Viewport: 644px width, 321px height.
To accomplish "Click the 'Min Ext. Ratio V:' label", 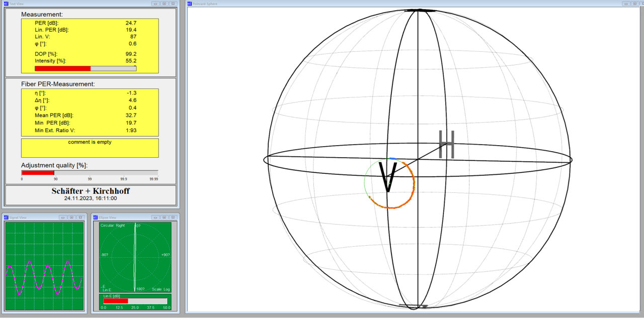I will (55, 130).
